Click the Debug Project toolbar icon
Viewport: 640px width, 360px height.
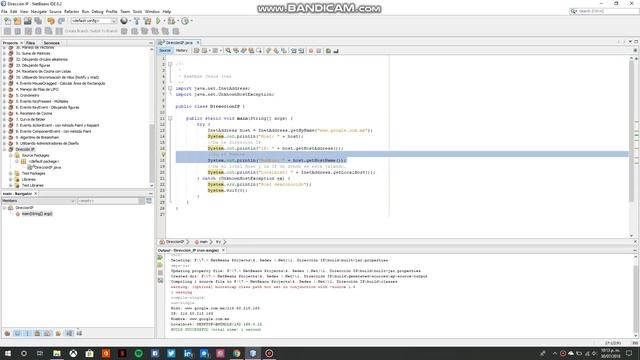(171, 21)
